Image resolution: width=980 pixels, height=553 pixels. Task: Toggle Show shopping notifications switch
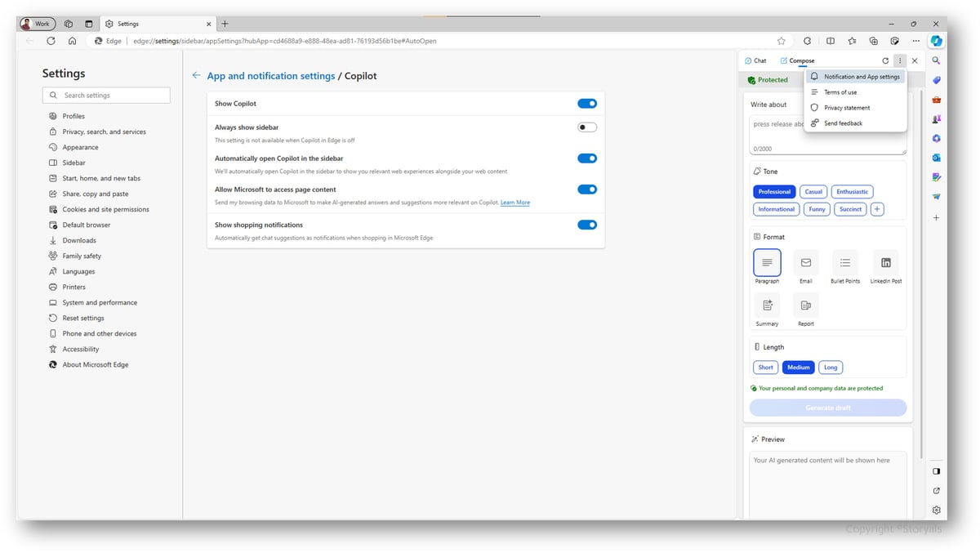[x=587, y=225]
